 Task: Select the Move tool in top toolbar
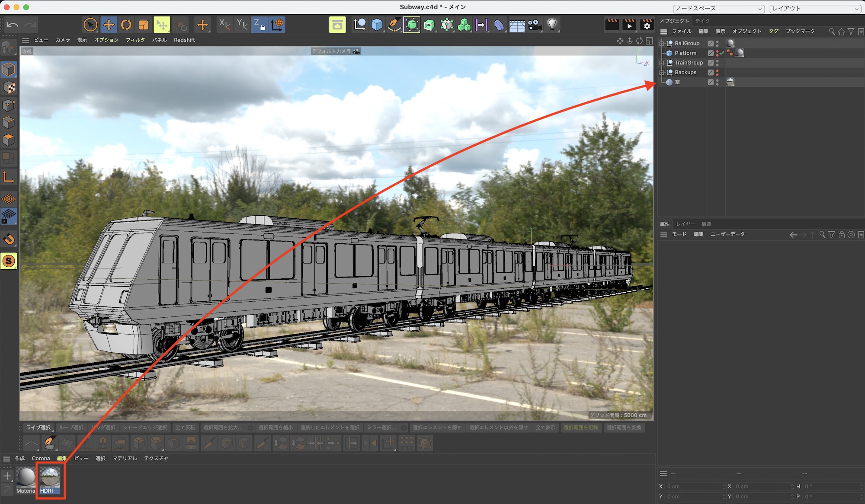coord(109,25)
